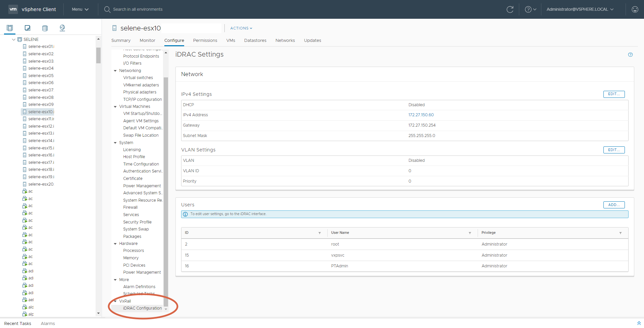The width and height of the screenshot is (644, 328).
Task: Open the Storage inventory view icon
Action: (x=45, y=28)
